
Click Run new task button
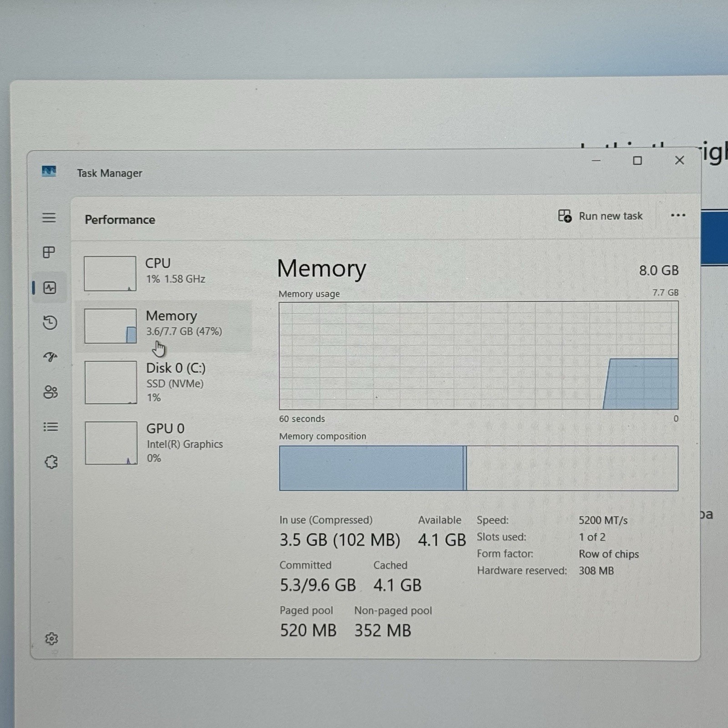tap(601, 216)
